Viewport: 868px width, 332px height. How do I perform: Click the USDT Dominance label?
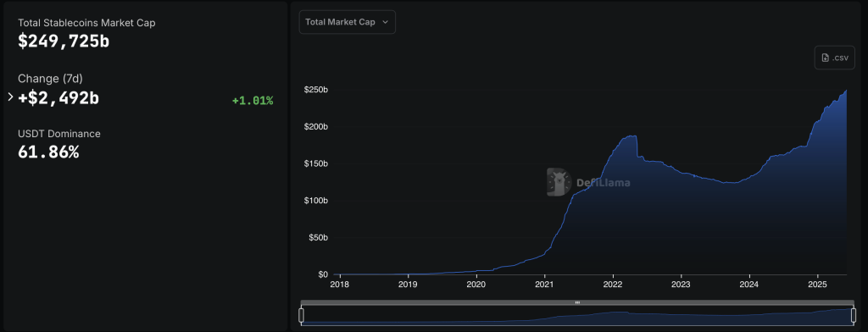(x=59, y=133)
